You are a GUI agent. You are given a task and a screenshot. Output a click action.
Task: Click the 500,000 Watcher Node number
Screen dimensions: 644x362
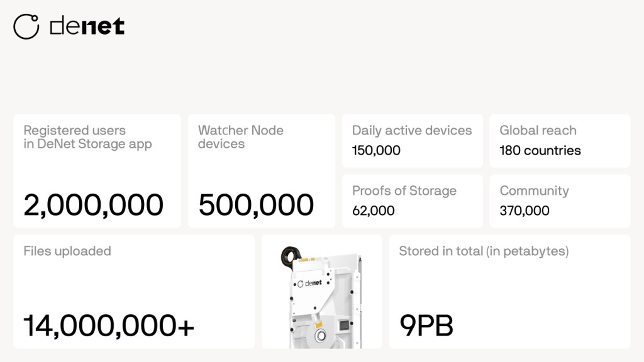tap(256, 205)
